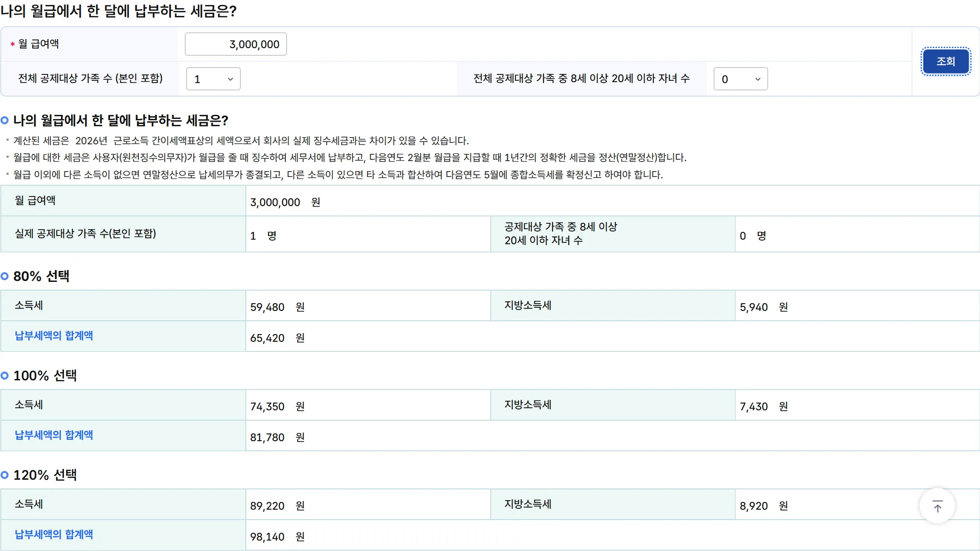Click the 지방소득세 label in the 100% table
Viewport: 980px width, 551px height.
[528, 405]
